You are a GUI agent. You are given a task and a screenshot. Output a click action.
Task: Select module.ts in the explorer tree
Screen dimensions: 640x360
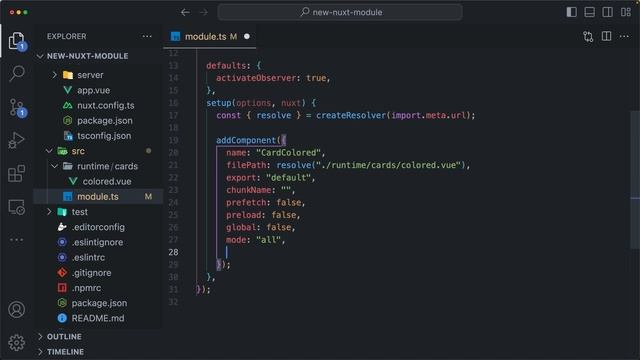98,197
